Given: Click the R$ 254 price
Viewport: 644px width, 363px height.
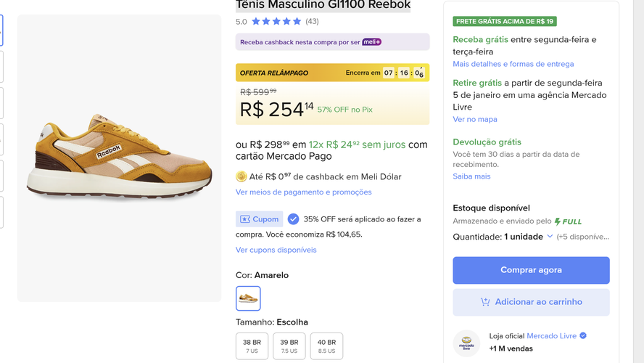Looking at the screenshot, I should [x=276, y=110].
